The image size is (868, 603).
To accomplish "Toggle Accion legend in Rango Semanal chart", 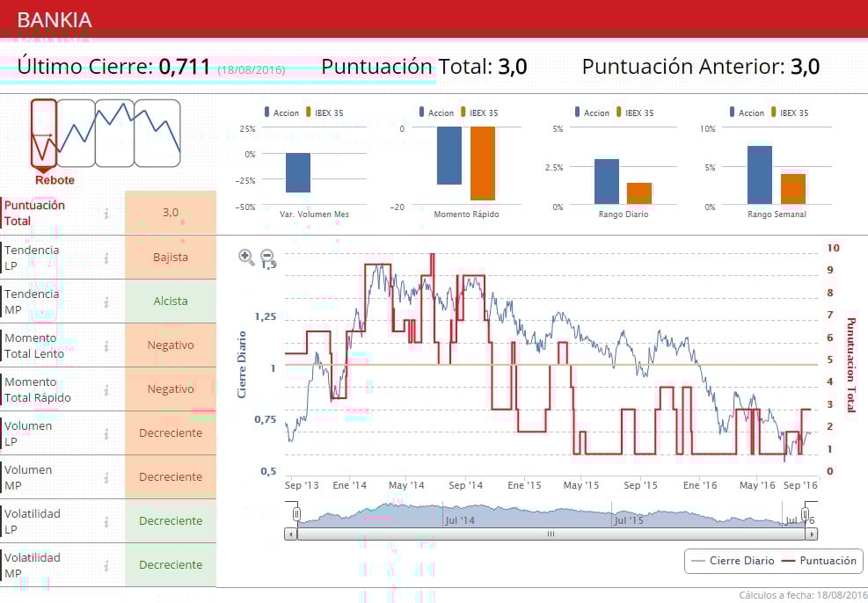I will point(748,113).
